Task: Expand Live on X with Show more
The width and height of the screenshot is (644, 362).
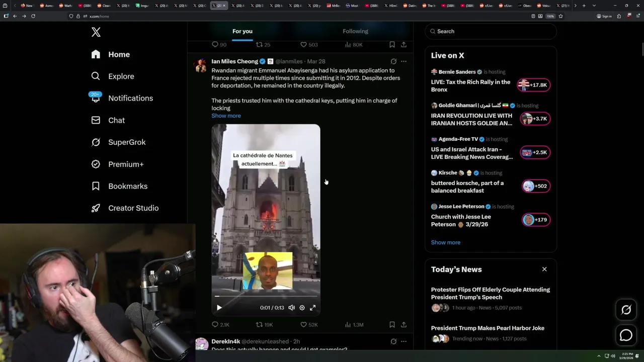Action: [445, 242]
